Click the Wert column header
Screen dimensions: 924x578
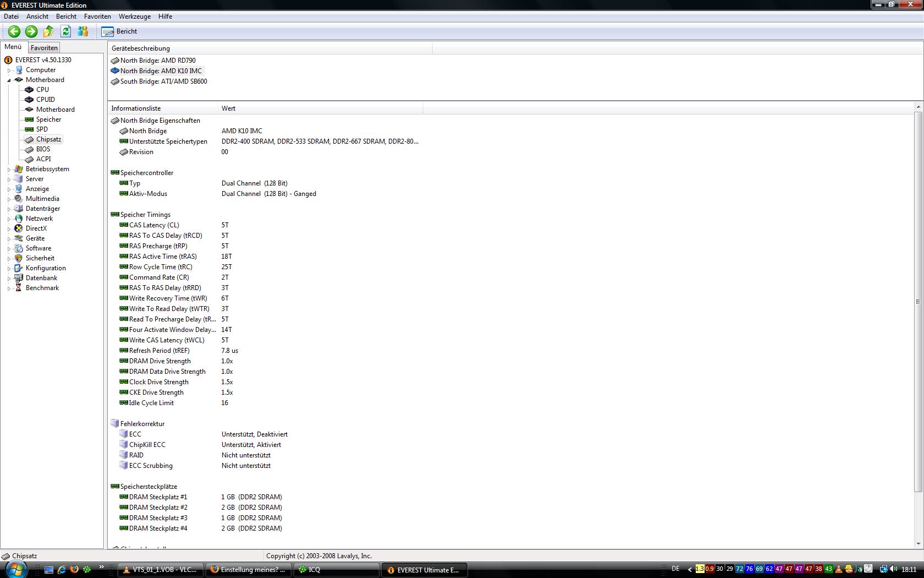coord(321,108)
